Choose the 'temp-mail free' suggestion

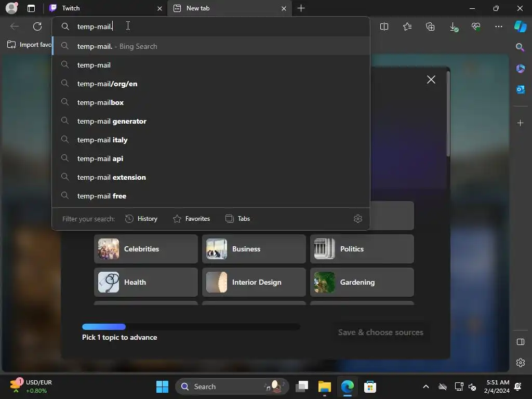pyautogui.click(x=211, y=196)
